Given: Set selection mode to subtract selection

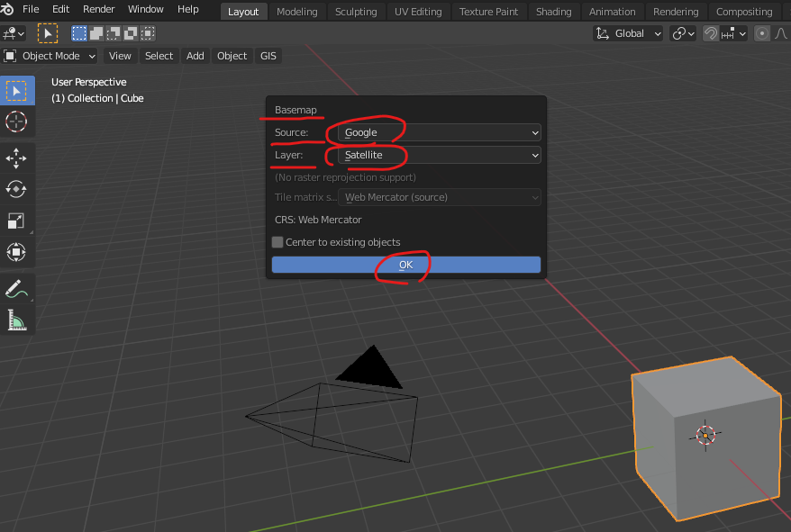Looking at the screenshot, I should (x=114, y=34).
